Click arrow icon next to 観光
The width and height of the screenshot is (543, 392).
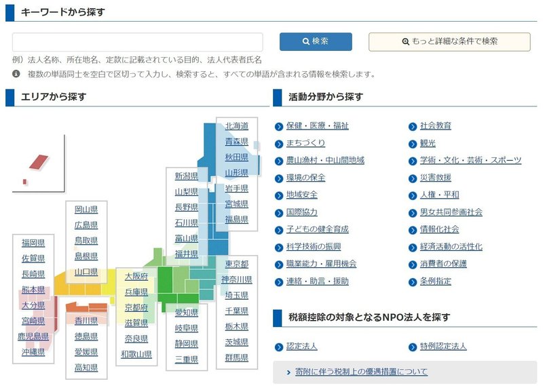tap(413, 144)
